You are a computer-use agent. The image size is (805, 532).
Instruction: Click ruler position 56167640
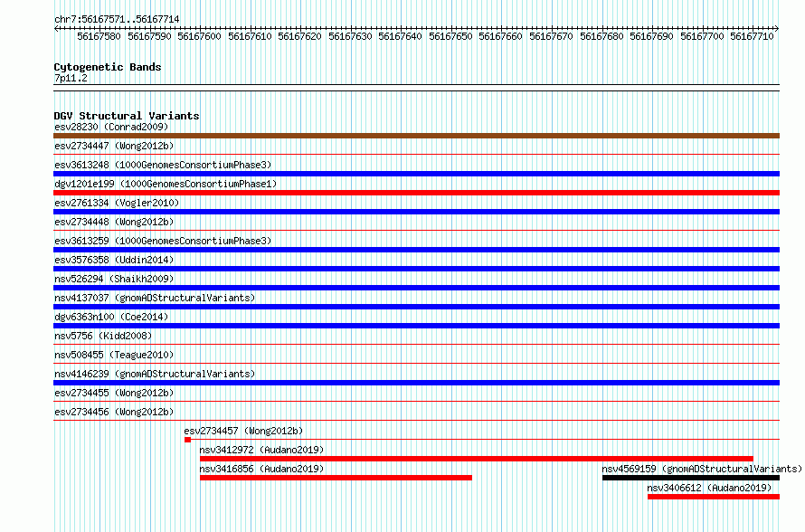click(x=400, y=36)
